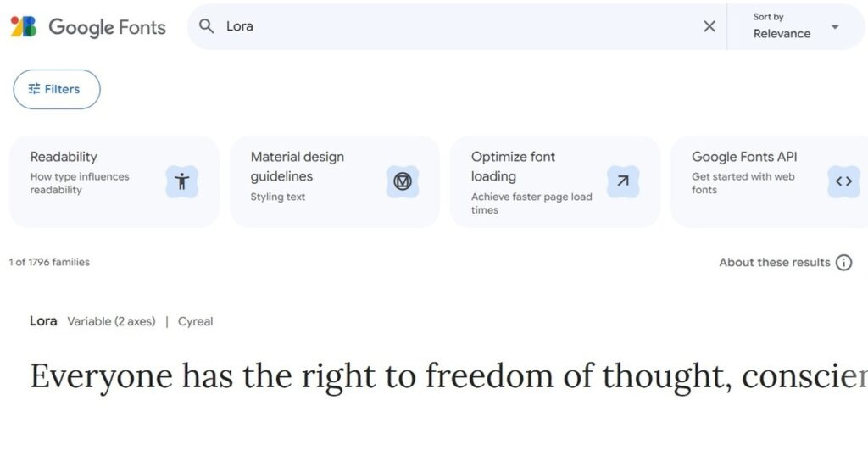This screenshot has height=456, width=868.
Task: Click the About these results info icon
Action: (843, 262)
